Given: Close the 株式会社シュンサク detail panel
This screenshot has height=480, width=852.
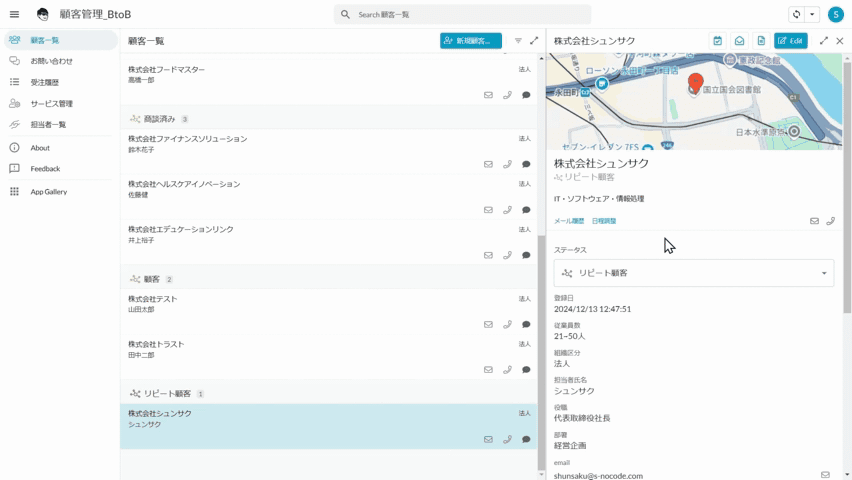Looking at the screenshot, I should click(x=840, y=41).
